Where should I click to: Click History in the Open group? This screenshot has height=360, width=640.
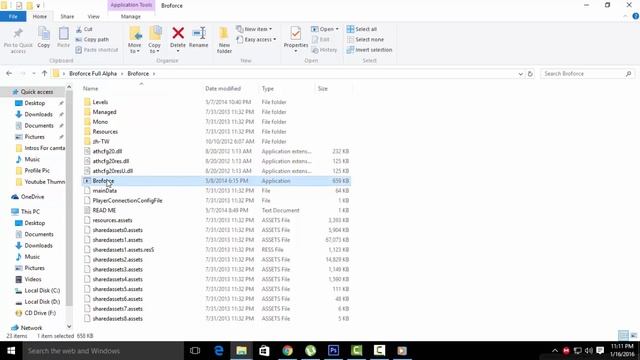click(324, 50)
